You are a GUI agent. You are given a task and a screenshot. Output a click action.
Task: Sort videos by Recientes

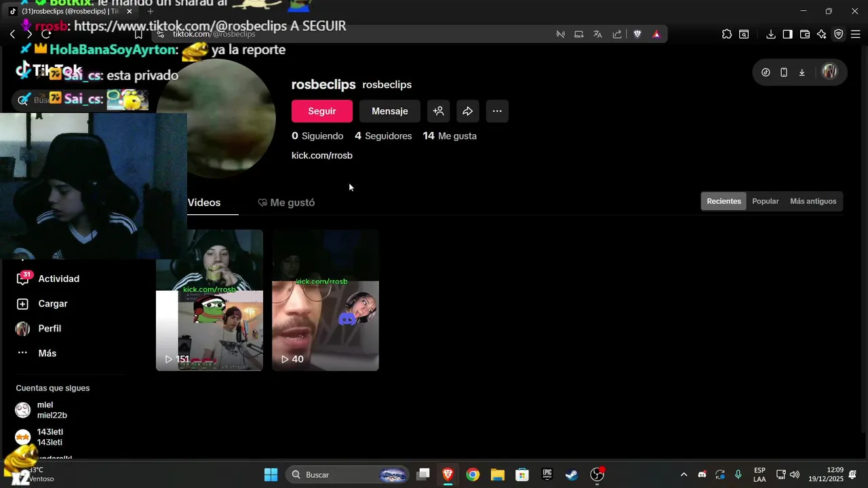point(724,201)
